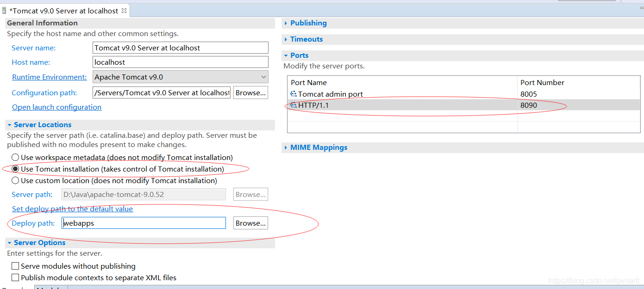Click the Host name input field

coord(181,62)
